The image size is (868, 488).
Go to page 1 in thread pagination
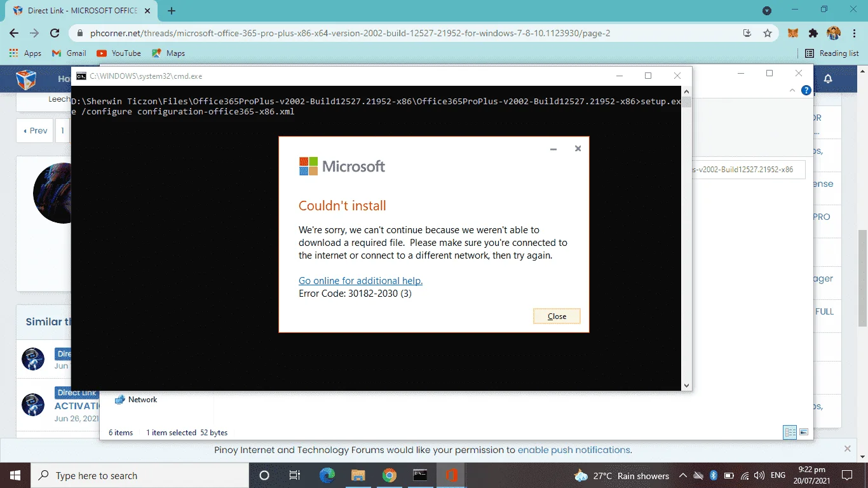point(62,131)
